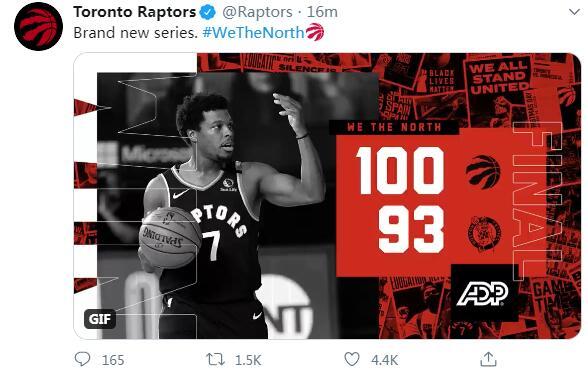The width and height of the screenshot is (588, 378).
Task: Click the 1.5K retweets count
Action: point(248,360)
